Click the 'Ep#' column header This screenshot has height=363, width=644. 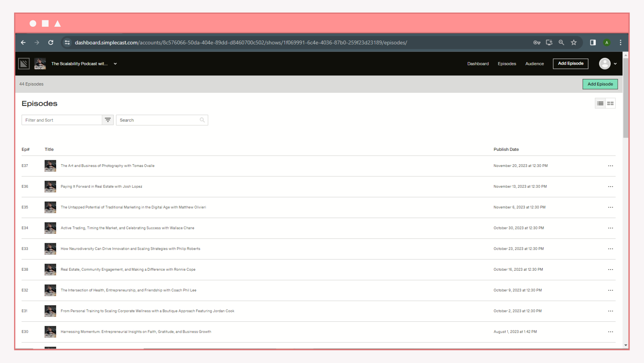click(x=26, y=149)
